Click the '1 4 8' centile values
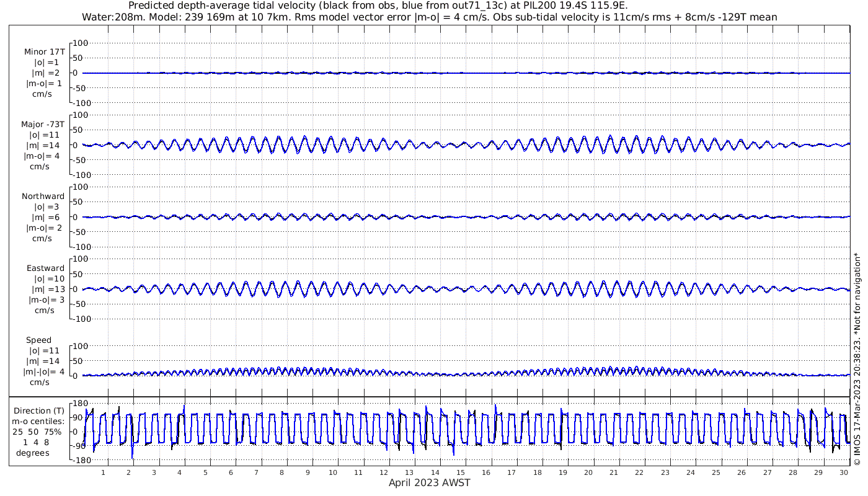The height and width of the screenshot is (496, 868). coord(36,442)
